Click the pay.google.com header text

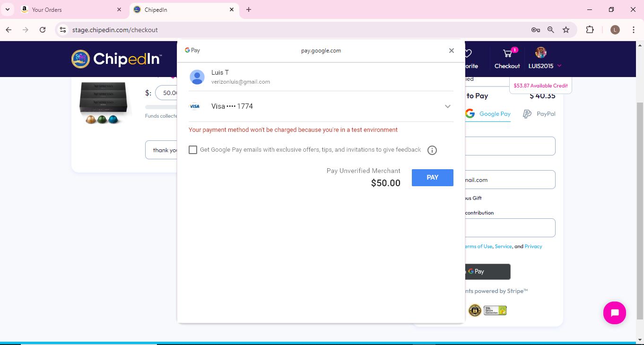coord(321,51)
